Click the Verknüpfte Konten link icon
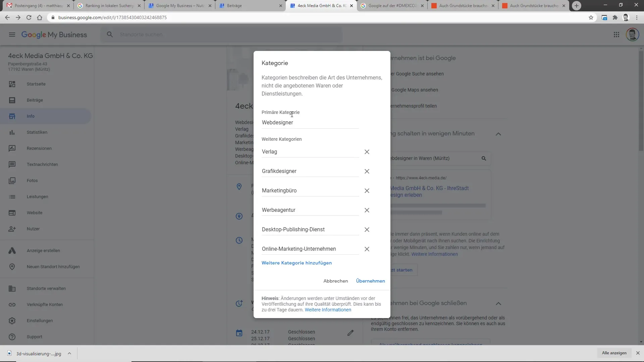This screenshot has width=644, height=362. tap(12, 305)
